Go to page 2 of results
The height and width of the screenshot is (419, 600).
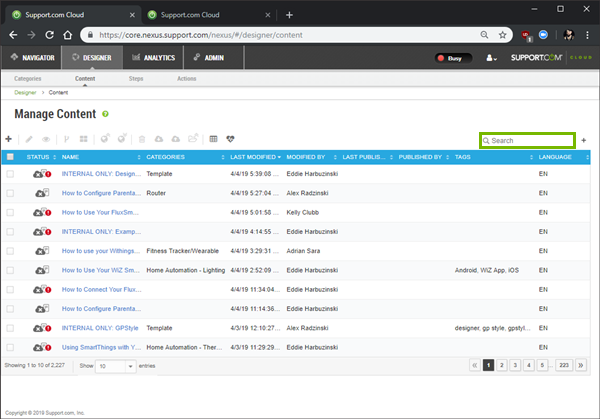point(502,365)
